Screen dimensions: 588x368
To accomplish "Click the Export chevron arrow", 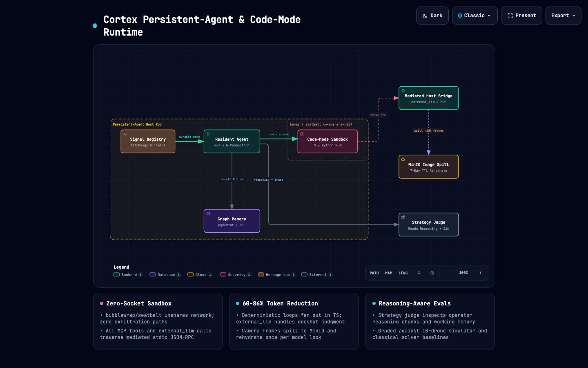I will [x=574, y=16].
